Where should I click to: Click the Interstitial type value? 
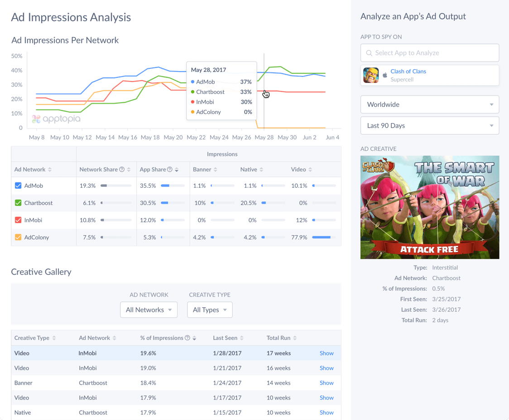(x=445, y=267)
